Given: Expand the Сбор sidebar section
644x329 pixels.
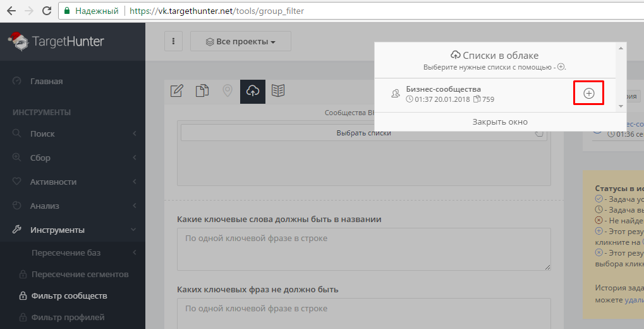Looking at the screenshot, I should (x=73, y=158).
